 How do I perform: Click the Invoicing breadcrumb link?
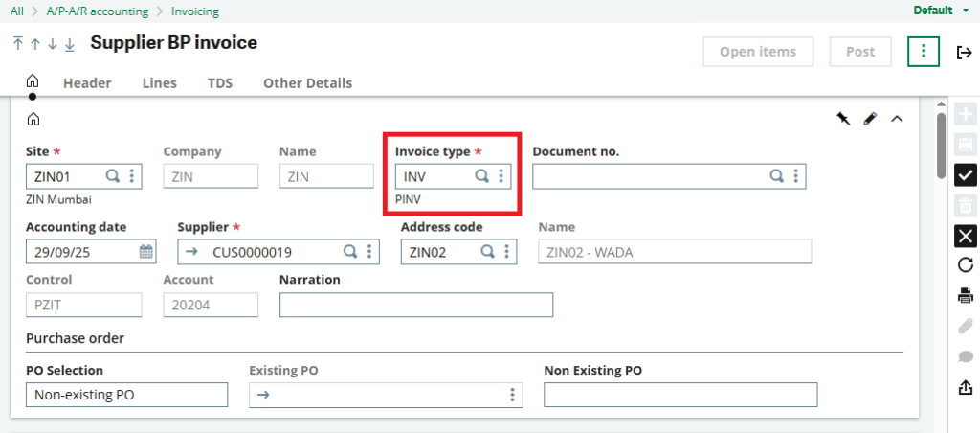pyautogui.click(x=195, y=11)
